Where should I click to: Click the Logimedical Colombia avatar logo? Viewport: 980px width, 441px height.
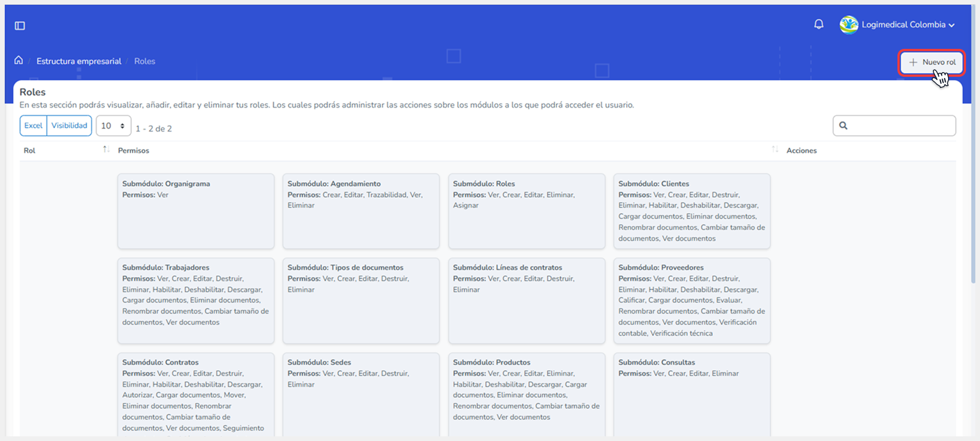(x=849, y=25)
